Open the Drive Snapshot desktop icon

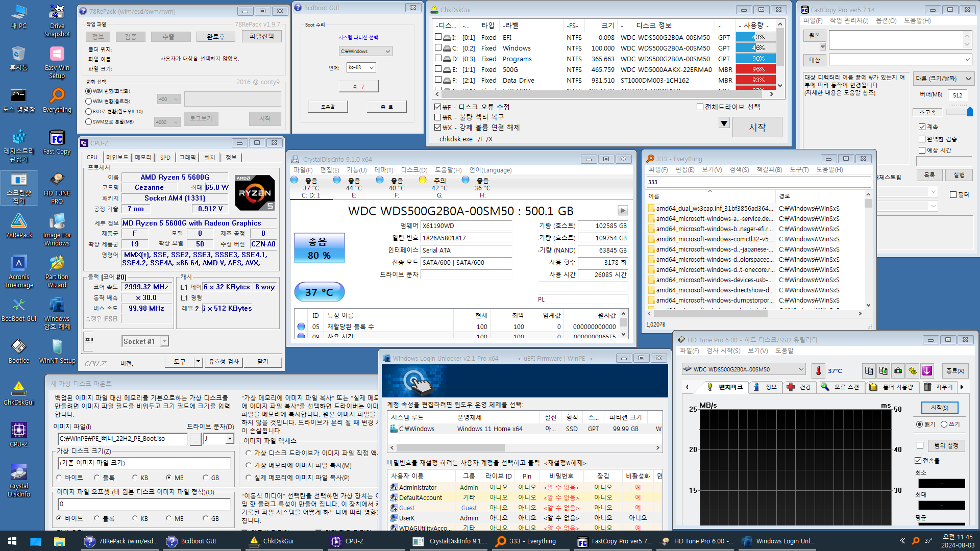57,20
